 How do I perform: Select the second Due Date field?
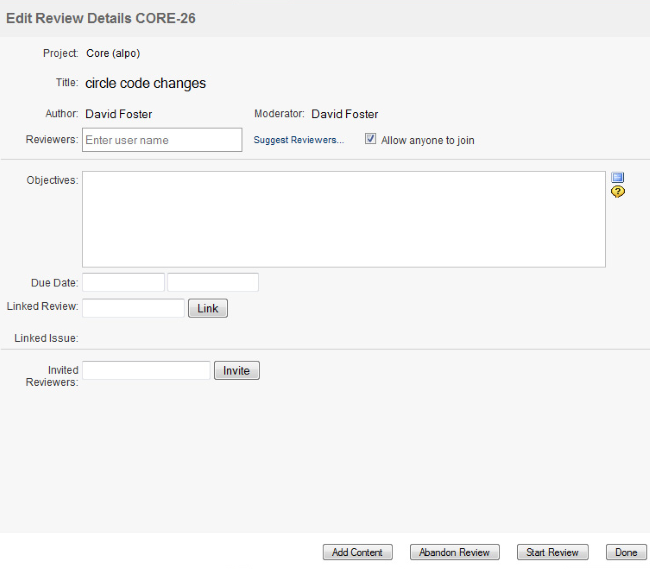213,283
